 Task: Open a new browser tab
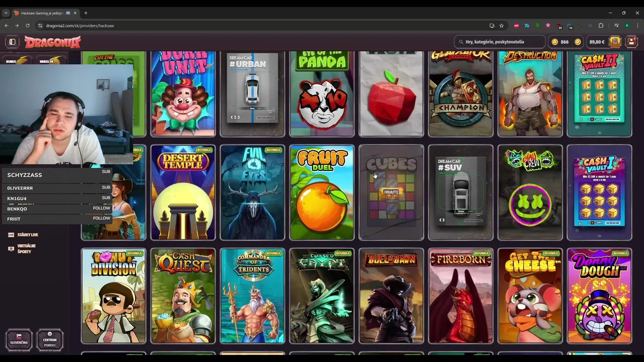[86, 13]
